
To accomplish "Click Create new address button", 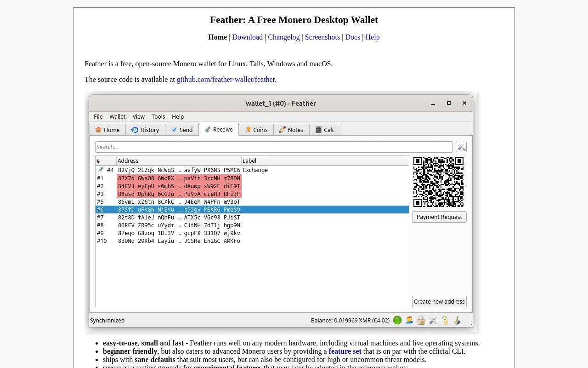I will pos(439,301).
